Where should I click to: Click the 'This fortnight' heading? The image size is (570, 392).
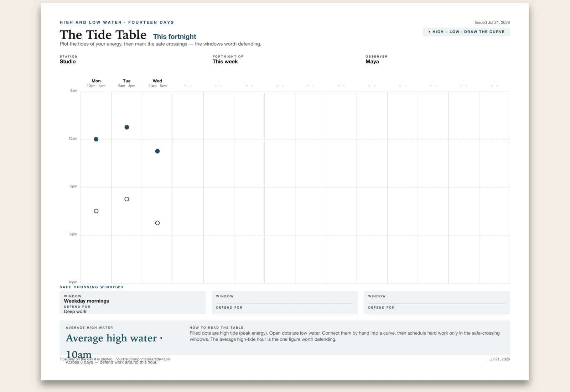[x=175, y=37]
